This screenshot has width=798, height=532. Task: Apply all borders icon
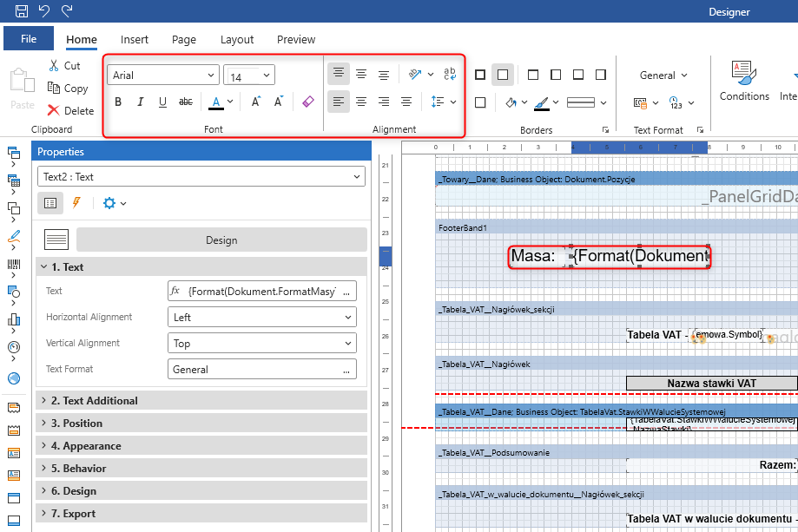pyautogui.click(x=480, y=75)
